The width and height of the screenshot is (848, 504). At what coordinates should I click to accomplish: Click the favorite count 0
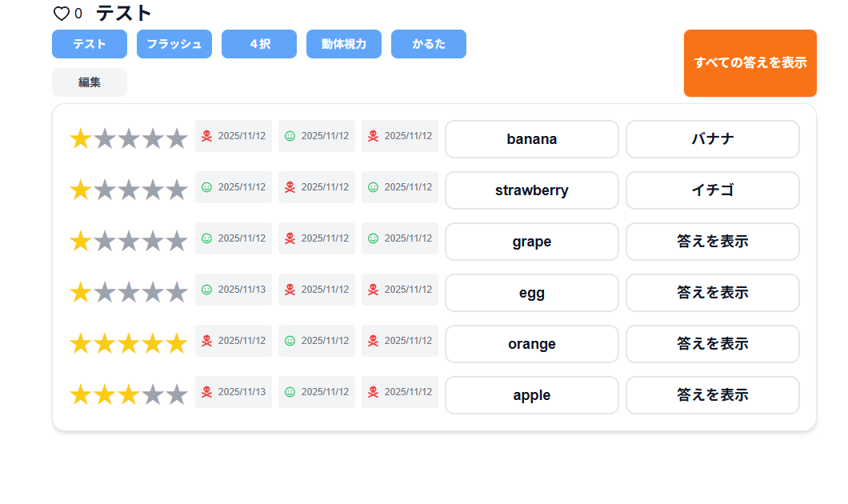tap(78, 14)
